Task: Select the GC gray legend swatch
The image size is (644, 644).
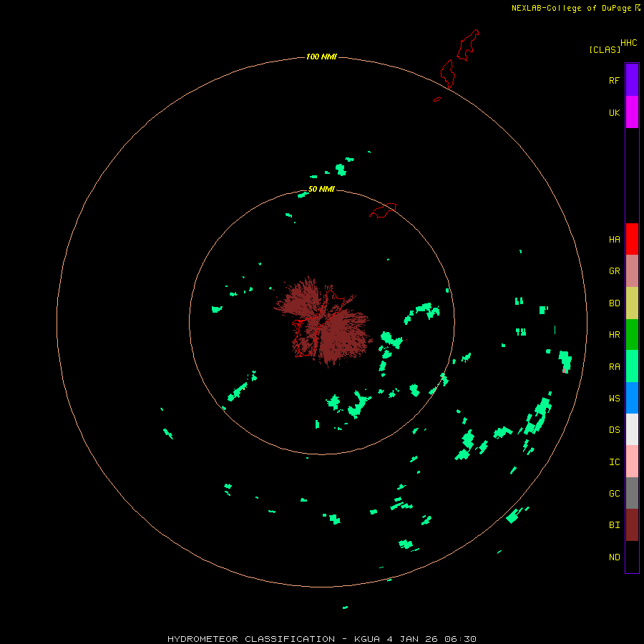Action: [632, 493]
